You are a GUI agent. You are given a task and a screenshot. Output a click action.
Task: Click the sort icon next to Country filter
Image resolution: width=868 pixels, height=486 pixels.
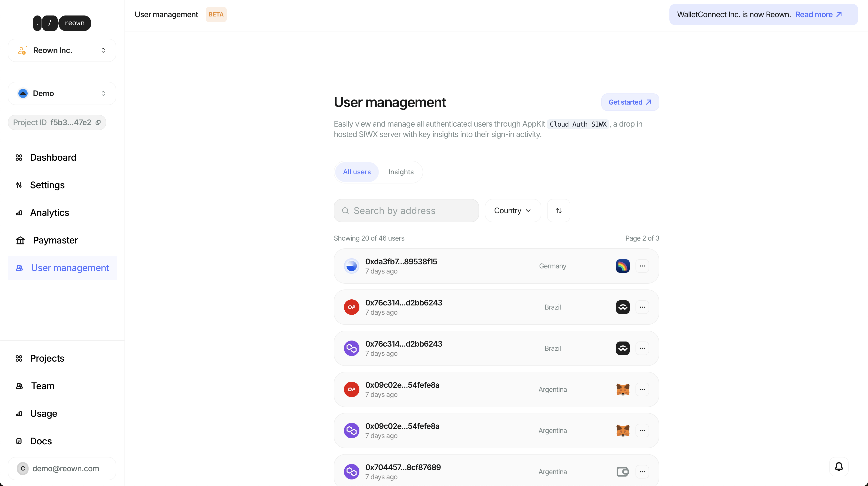[558, 211]
